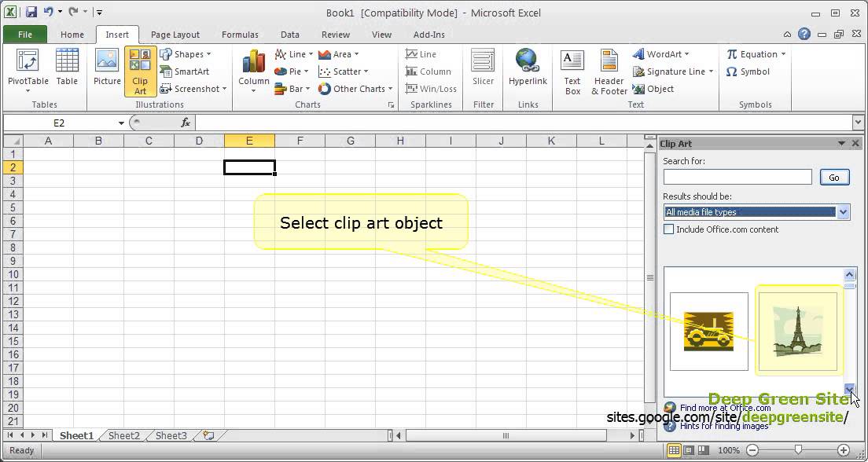This screenshot has width=868, height=462.
Task: Insert a Text Box
Action: (x=572, y=69)
